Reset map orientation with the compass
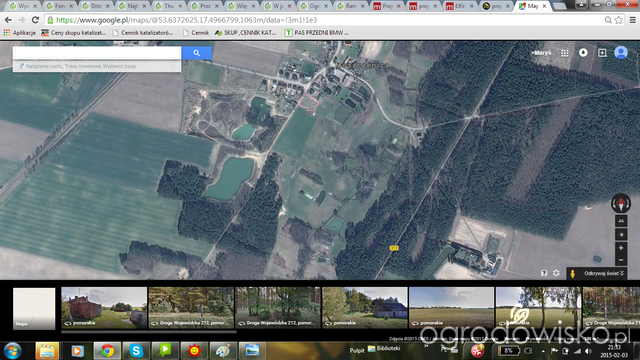The height and width of the screenshot is (360, 640). pos(621,203)
